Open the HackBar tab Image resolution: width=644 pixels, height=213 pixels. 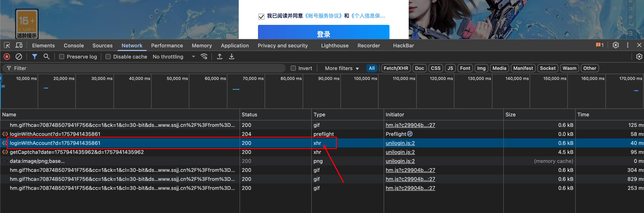(404, 46)
